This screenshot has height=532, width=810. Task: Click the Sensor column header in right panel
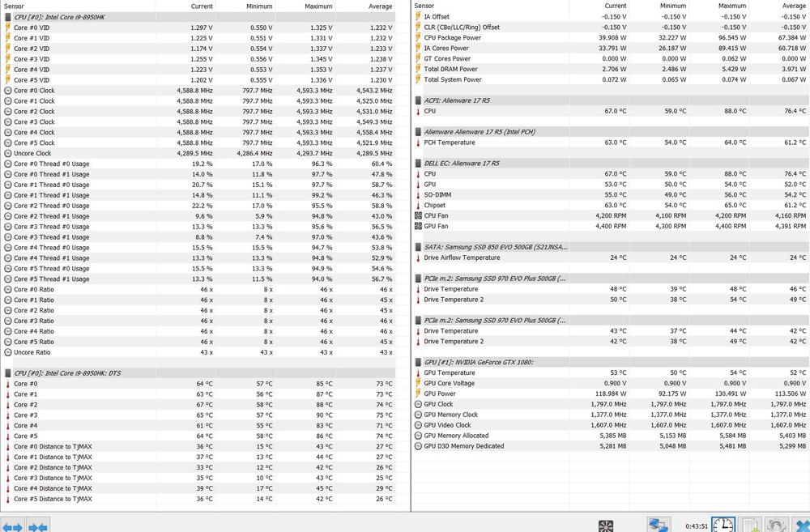coord(424,6)
